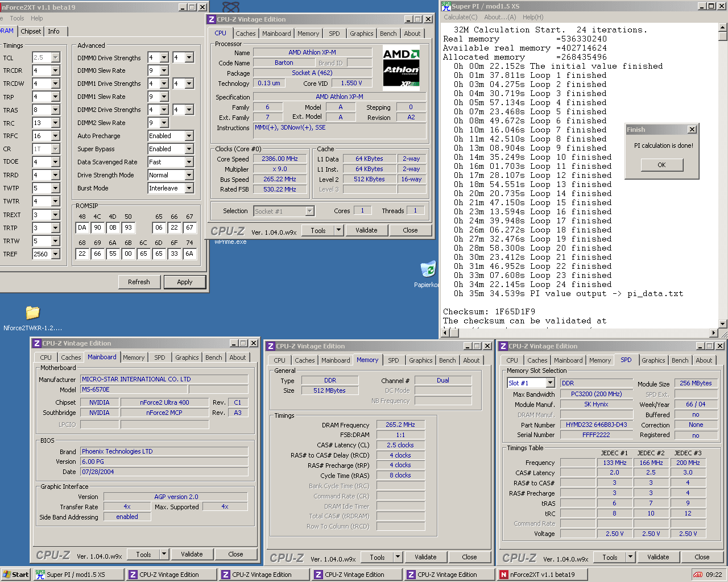Screen dimensions: 728x582
Task: Open Help menu in Super PI
Action: click(x=533, y=17)
